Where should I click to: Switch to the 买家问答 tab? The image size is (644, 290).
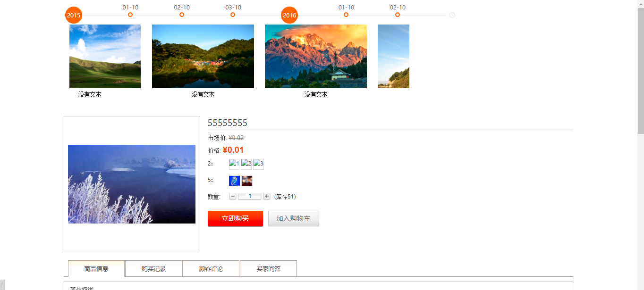coord(268,269)
